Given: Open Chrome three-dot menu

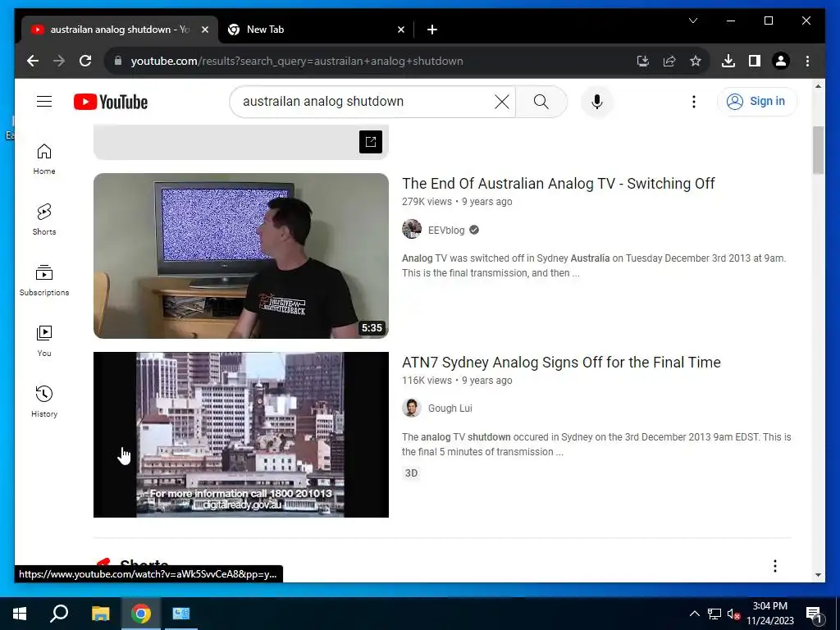Looking at the screenshot, I should [807, 61].
